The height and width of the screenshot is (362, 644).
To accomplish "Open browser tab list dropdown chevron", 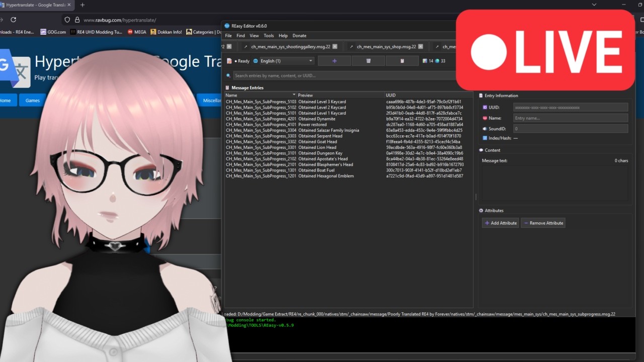I will (594, 5).
